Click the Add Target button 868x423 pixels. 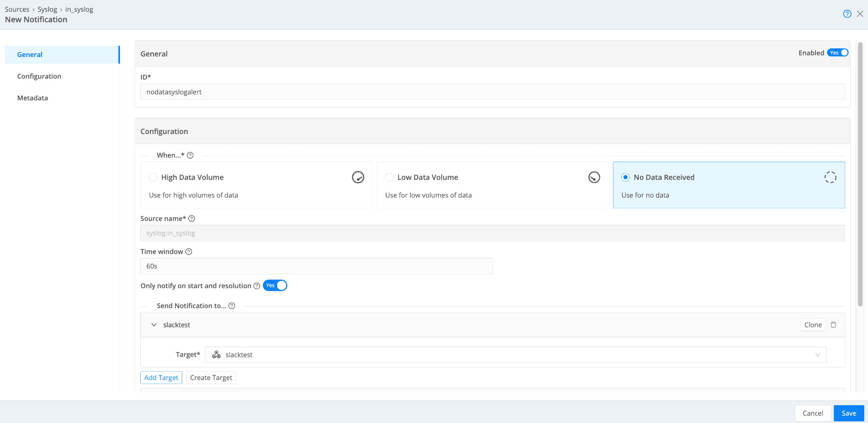point(161,378)
